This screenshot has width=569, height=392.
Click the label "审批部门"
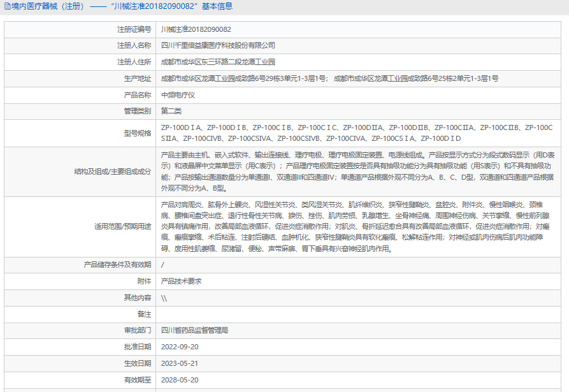[138, 330]
